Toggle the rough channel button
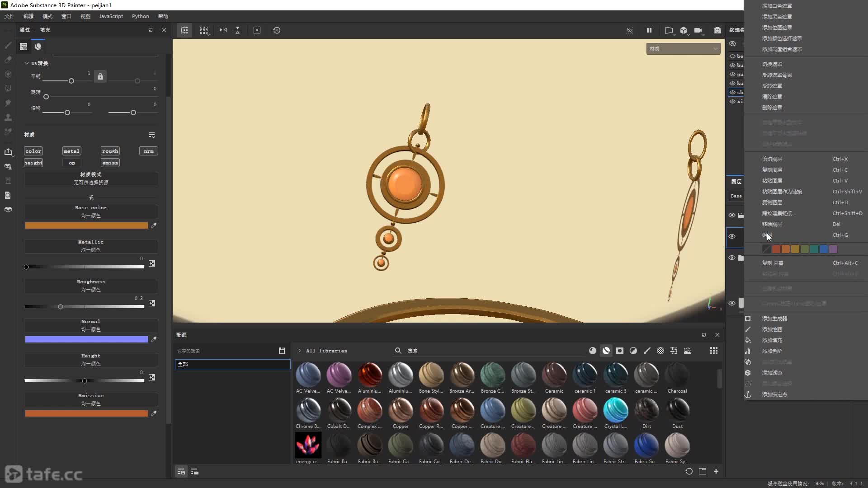The width and height of the screenshot is (868, 488). 110,151
